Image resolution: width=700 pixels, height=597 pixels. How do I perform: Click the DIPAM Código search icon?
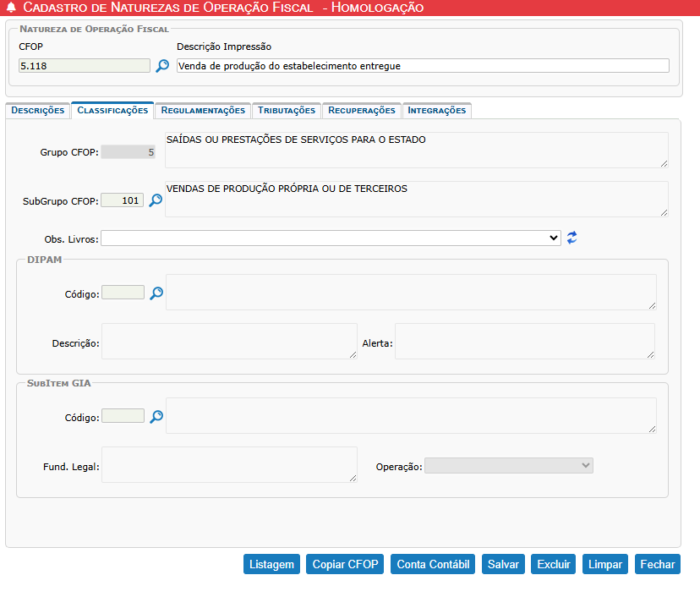point(156,293)
